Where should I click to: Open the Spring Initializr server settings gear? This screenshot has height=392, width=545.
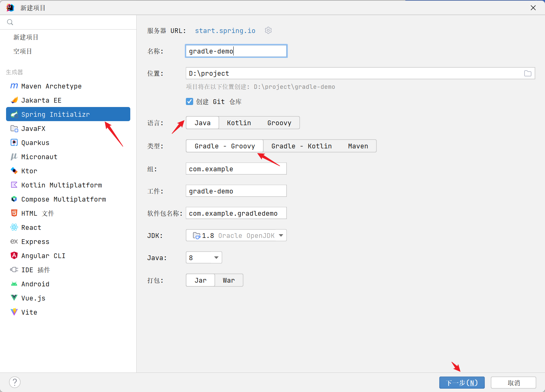268,30
